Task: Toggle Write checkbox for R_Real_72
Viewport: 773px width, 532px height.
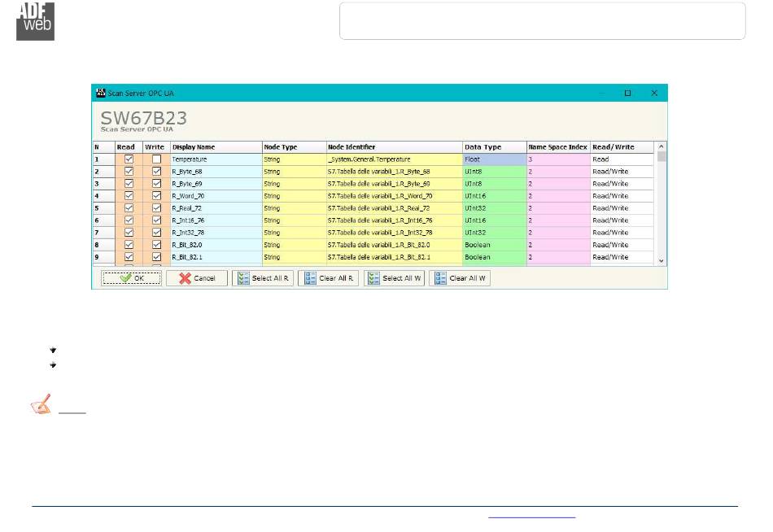Action: pos(156,208)
